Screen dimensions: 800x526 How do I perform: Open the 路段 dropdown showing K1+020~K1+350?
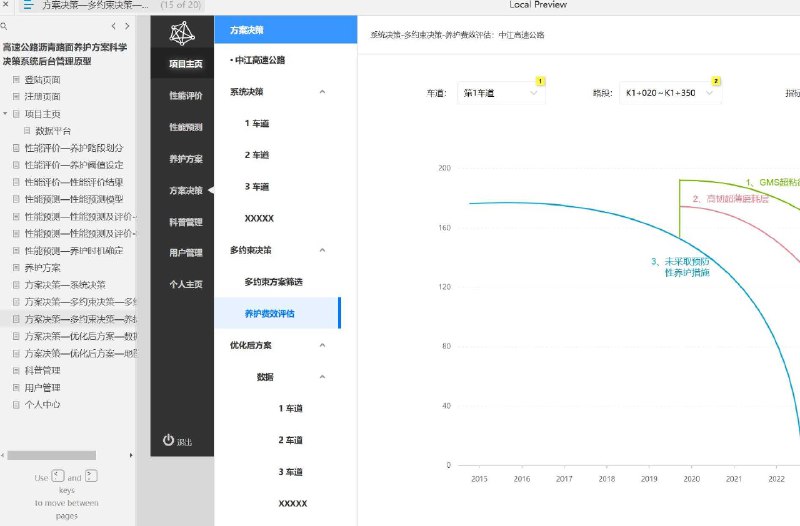pos(670,93)
